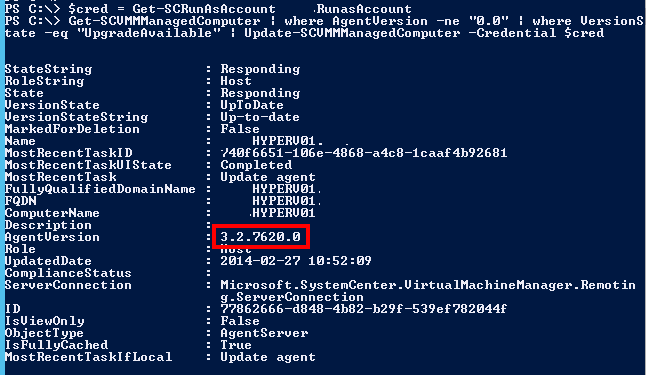Viewport: 646px width, 375px height.
Task: Select the Update-SCVMMManagedComputer cmdlet text
Action: (x=352, y=33)
